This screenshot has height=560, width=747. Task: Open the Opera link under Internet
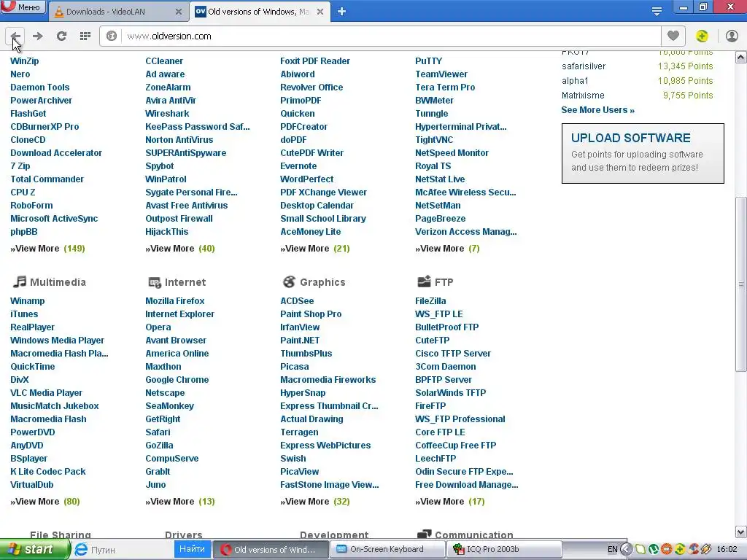[158, 327]
